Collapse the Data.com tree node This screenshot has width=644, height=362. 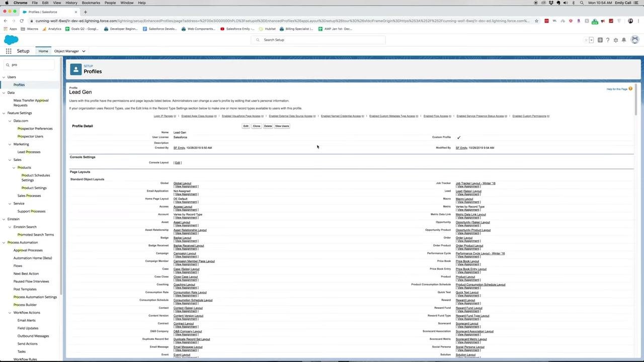10,121
